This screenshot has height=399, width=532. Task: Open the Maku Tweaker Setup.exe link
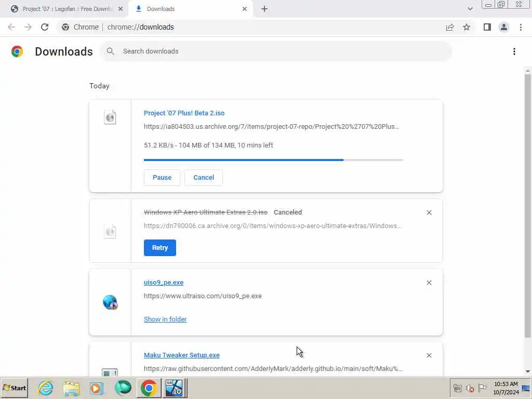coord(181,355)
